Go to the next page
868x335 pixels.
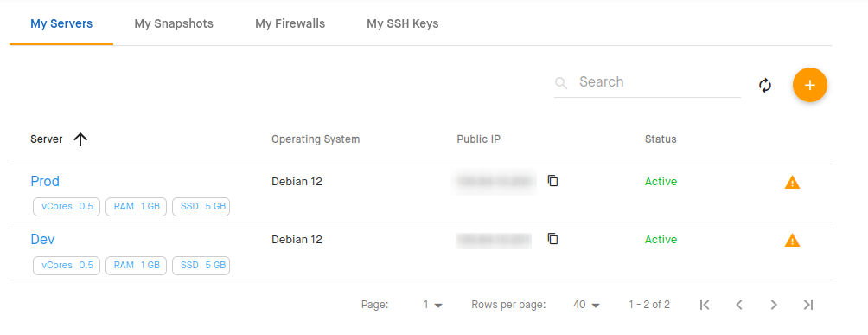[x=774, y=305]
